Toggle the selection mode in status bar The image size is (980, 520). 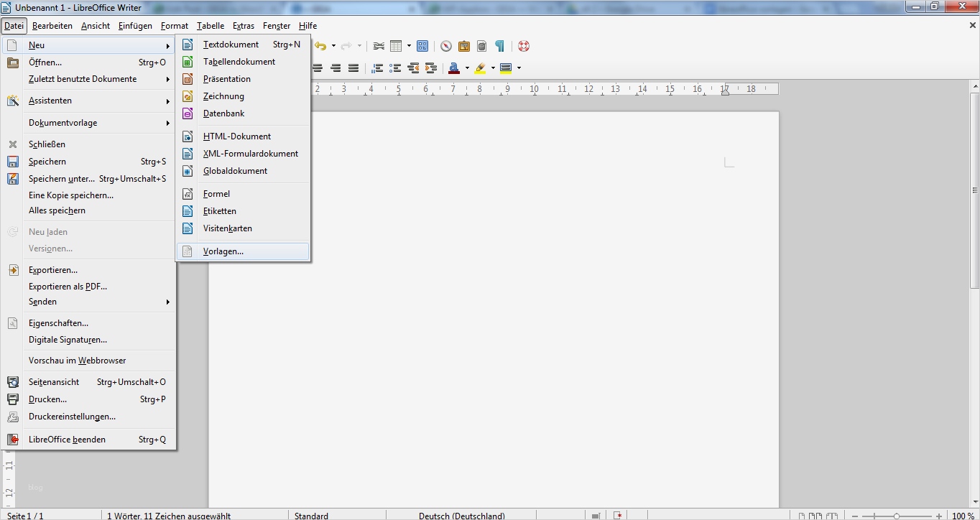coord(595,515)
